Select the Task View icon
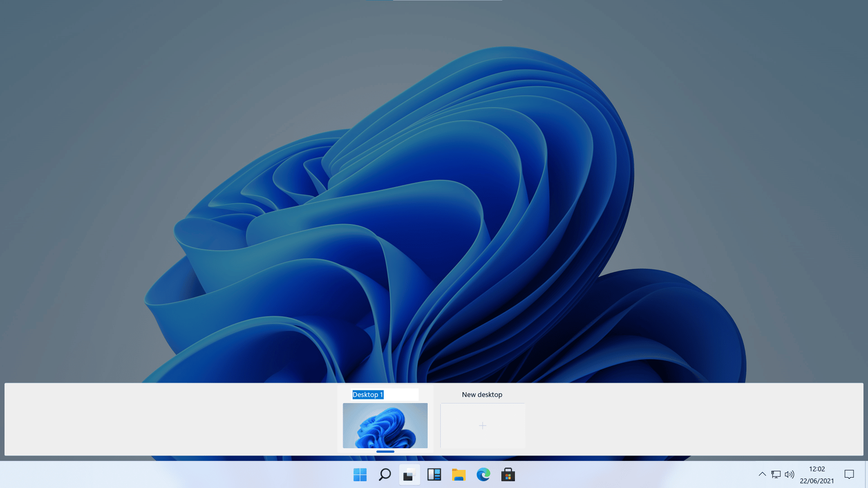The width and height of the screenshot is (868, 488). (409, 474)
